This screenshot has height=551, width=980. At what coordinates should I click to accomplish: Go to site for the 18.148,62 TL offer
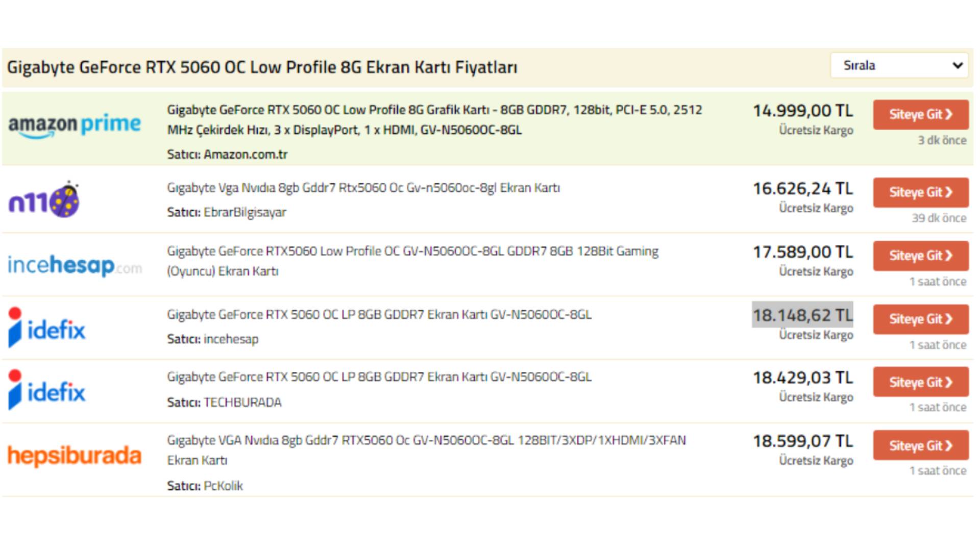pos(921,319)
